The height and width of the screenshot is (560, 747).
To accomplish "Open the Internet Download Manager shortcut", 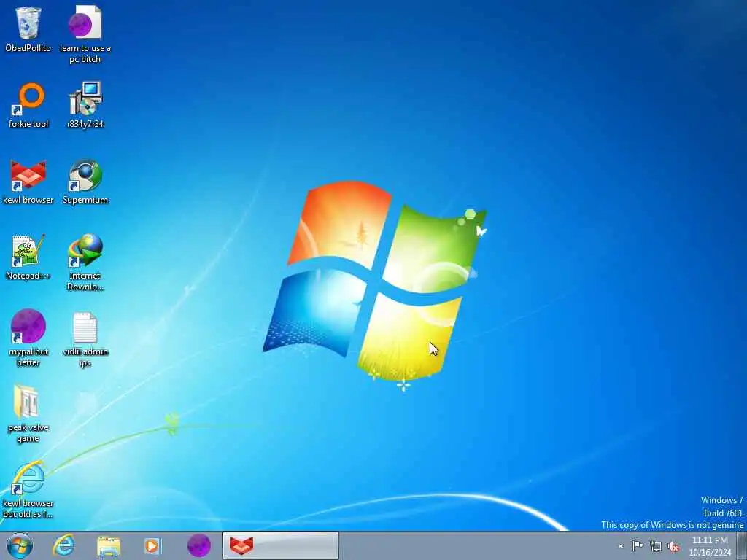I will [x=85, y=251].
